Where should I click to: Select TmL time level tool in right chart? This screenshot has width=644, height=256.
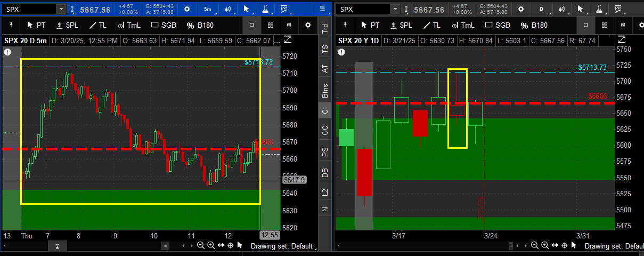463,25
